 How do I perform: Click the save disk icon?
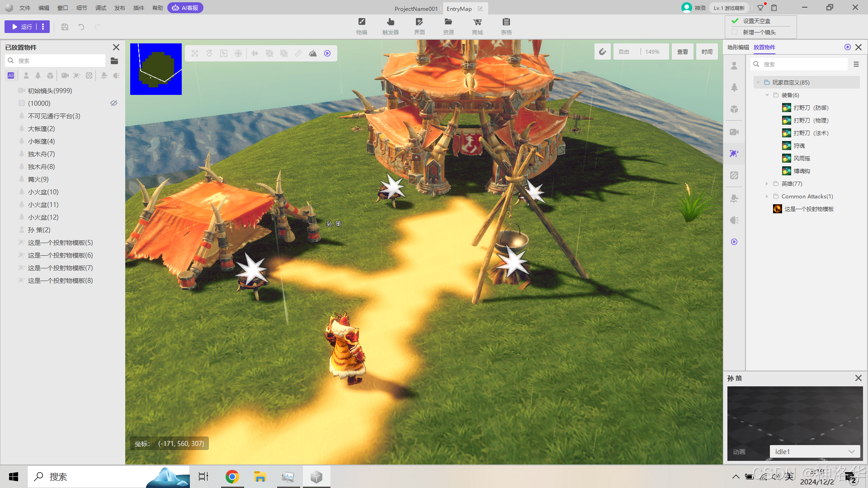pyautogui.click(x=65, y=27)
